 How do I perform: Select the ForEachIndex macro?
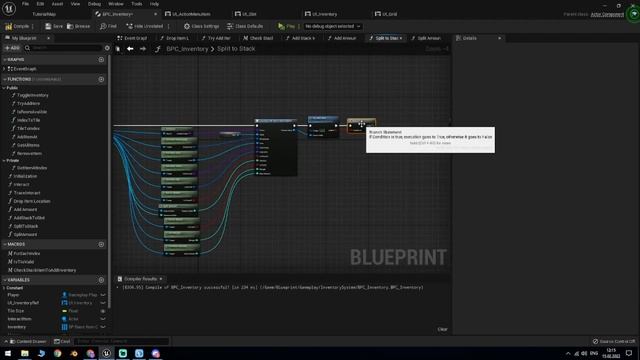click(x=27, y=253)
